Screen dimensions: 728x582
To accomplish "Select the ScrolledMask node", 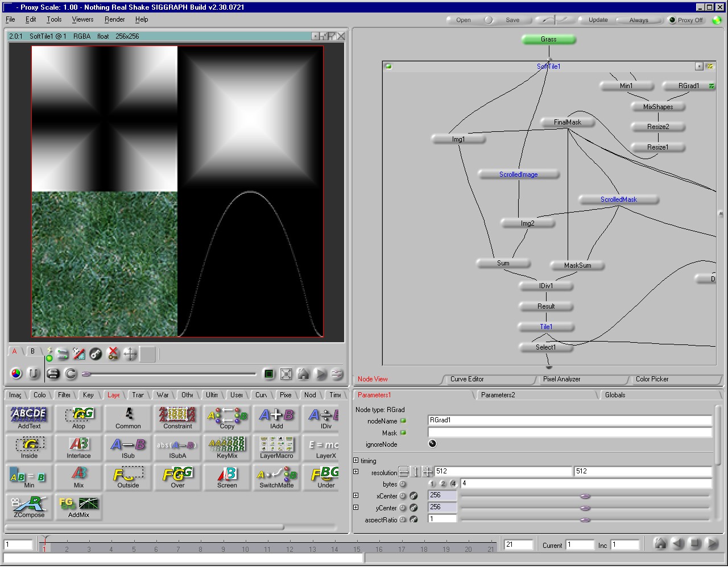I will coord(619,199).
